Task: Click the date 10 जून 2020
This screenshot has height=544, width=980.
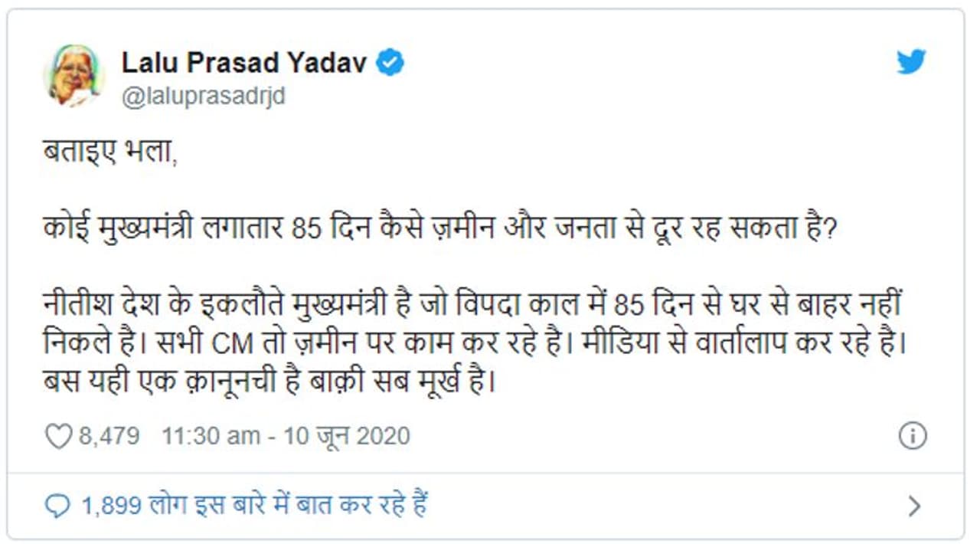Action: [x=347, y=436]
